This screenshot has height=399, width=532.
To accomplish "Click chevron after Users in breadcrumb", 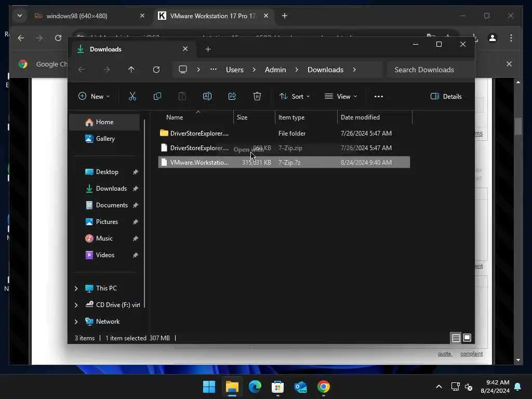I will click(254, 70).
